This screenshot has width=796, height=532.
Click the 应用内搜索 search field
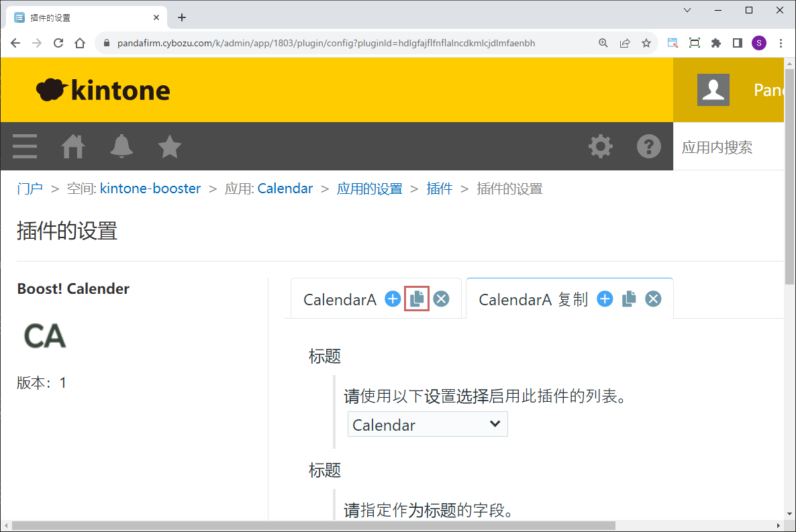pyautogui.click(x=728, y=148)
